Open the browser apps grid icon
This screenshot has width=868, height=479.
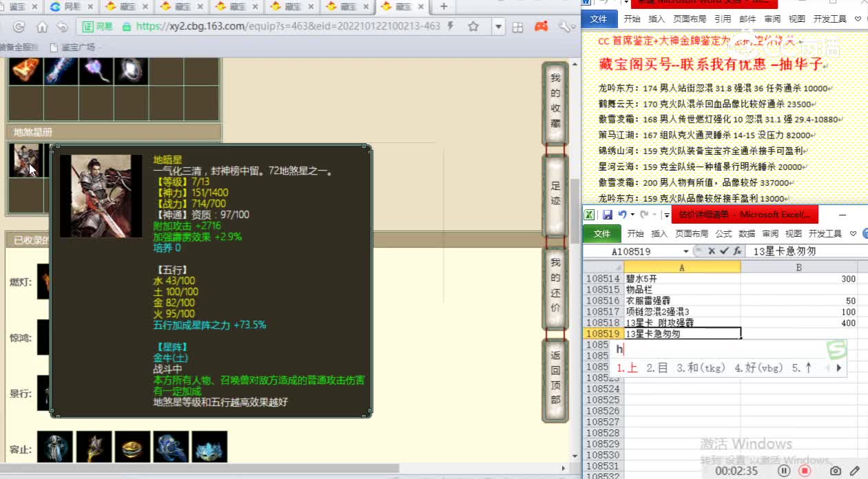[x=518, y=27]
